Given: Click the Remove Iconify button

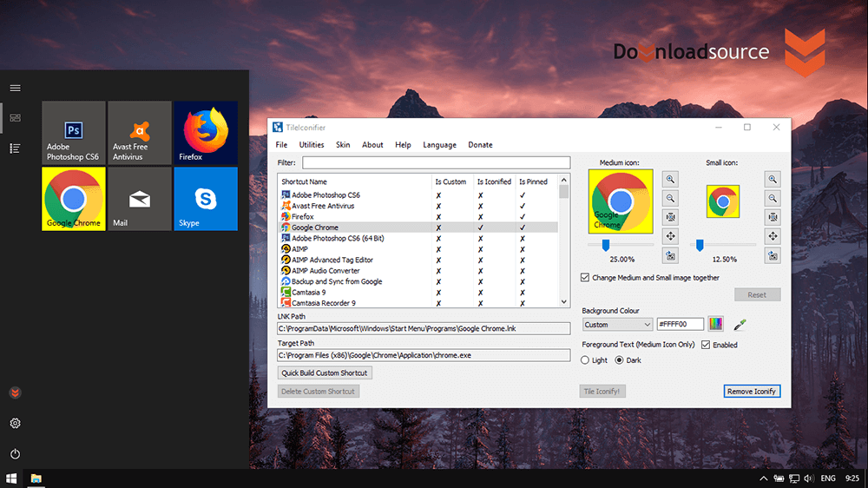Looking at the screenshot, I should (752, 391).
